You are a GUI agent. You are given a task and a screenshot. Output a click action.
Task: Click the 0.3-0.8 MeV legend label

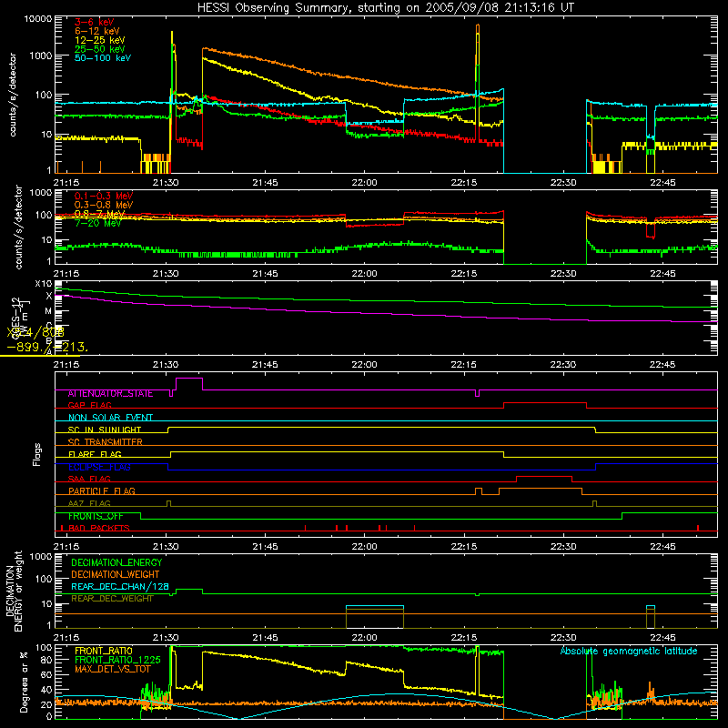(104, 205)
